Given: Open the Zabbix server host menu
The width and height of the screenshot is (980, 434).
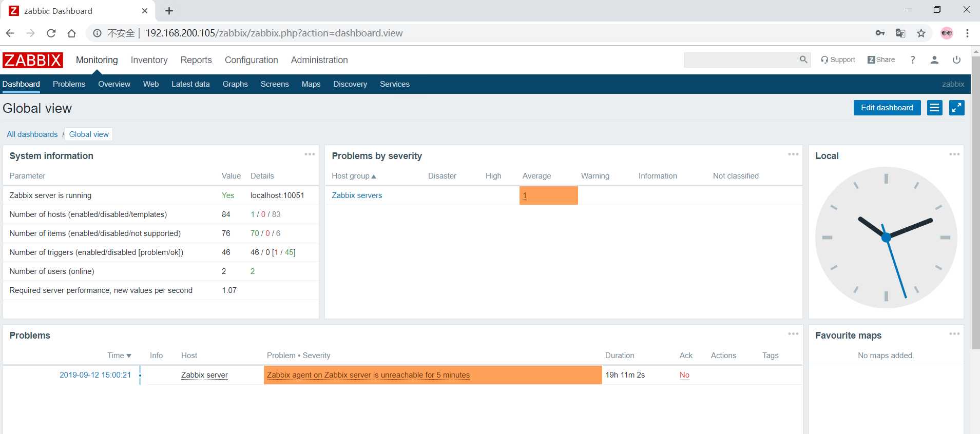Looking at the screenshot, I should (x=204, y=375).
